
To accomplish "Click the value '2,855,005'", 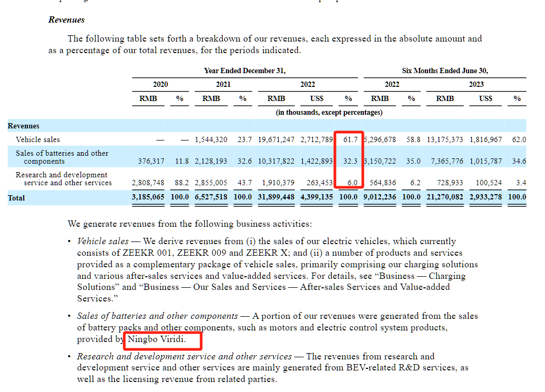I will 211,183.
